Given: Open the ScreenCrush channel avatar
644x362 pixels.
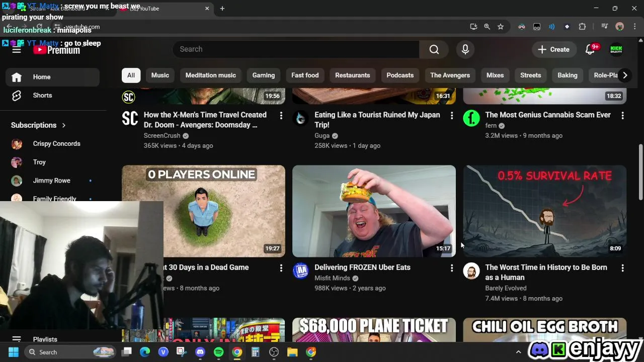Looking at the screenshot, I should coord(130,119).
